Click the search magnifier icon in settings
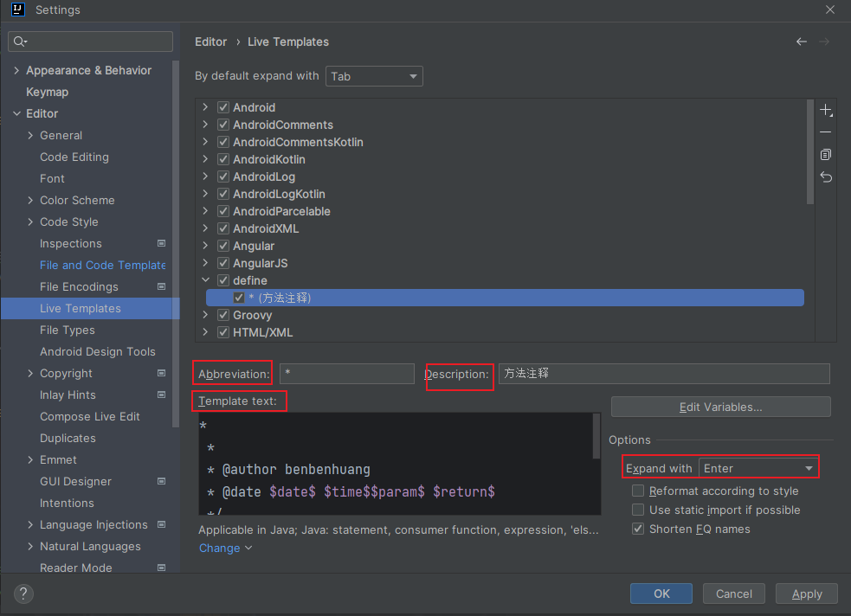 coord(20,42)
